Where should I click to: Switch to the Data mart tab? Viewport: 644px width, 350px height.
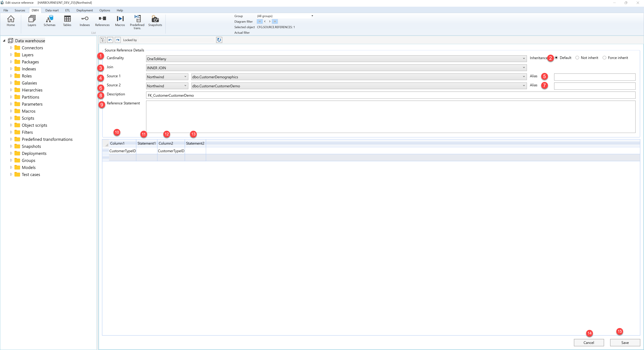52,10
